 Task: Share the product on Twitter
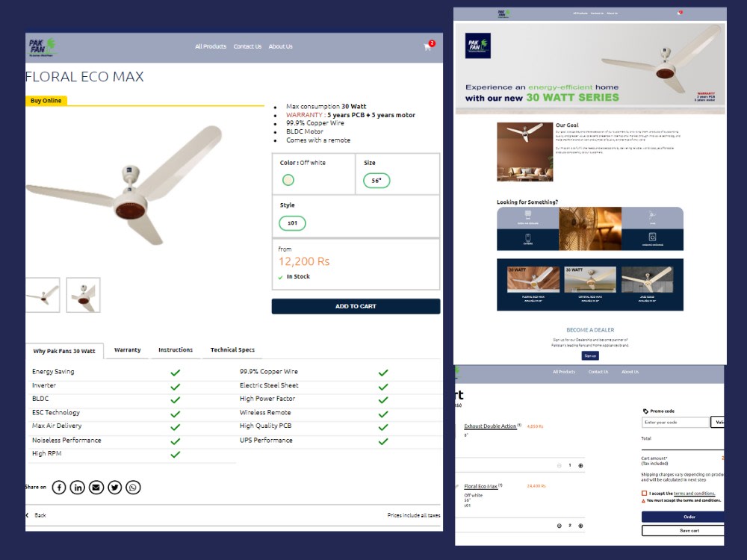pos(115,487)
